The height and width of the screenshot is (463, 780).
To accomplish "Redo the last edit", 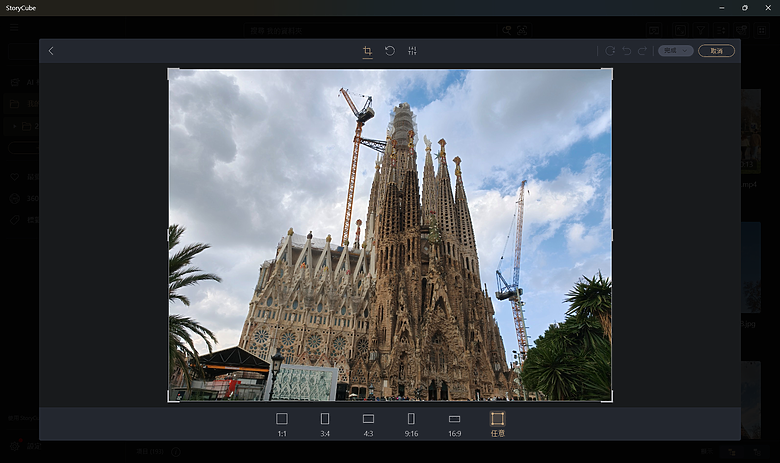I will (643, 51).
